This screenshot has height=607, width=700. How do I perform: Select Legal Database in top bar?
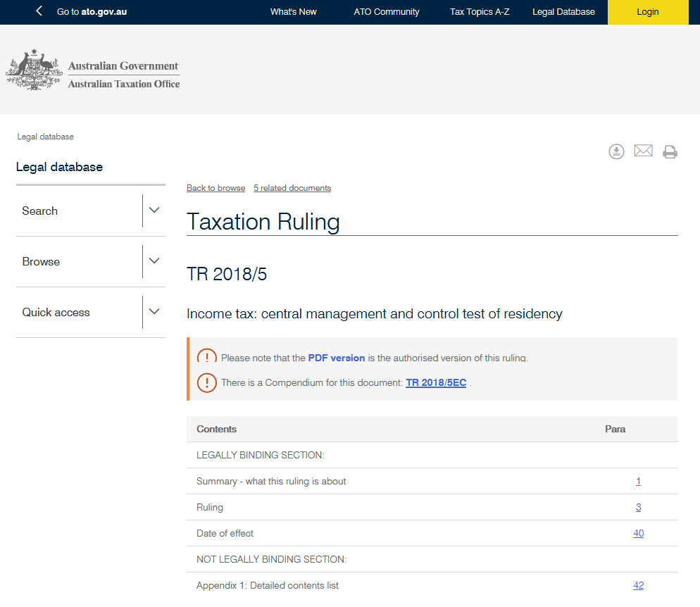[563, 12]
